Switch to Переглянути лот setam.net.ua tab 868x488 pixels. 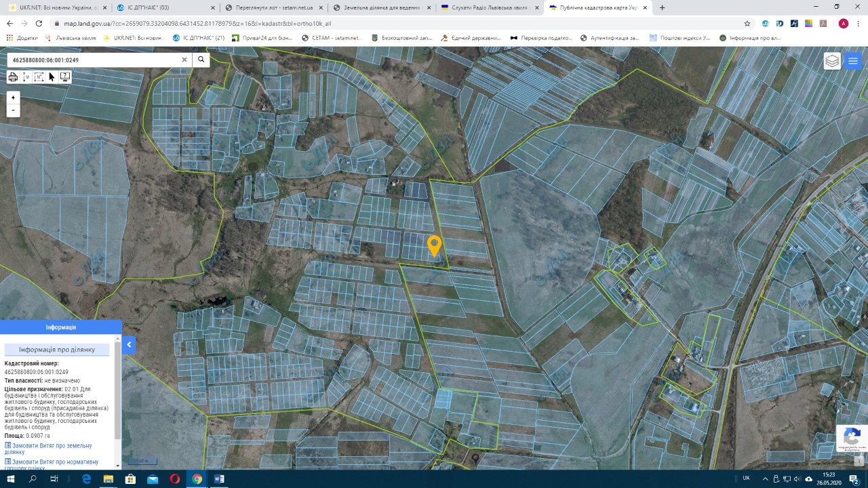click(273, 7)
